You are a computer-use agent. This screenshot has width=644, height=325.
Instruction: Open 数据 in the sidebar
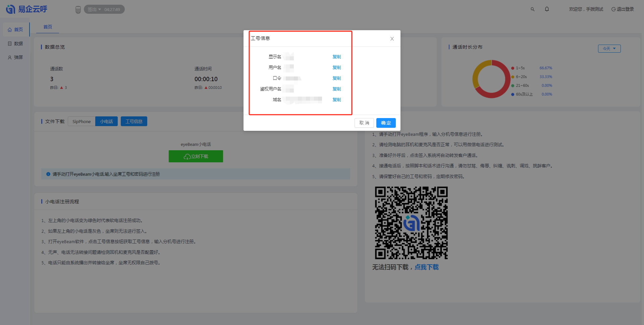click(15, 44)
